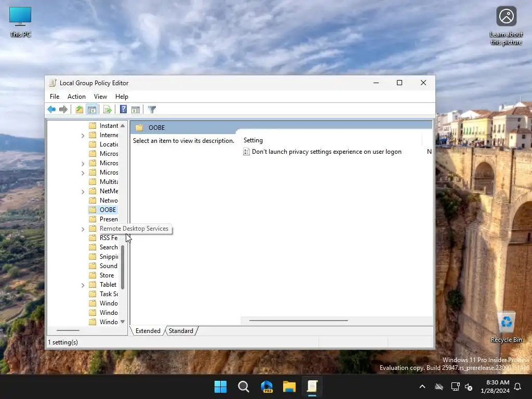
Task: Open the Help menu
Action: pos(122,96)
